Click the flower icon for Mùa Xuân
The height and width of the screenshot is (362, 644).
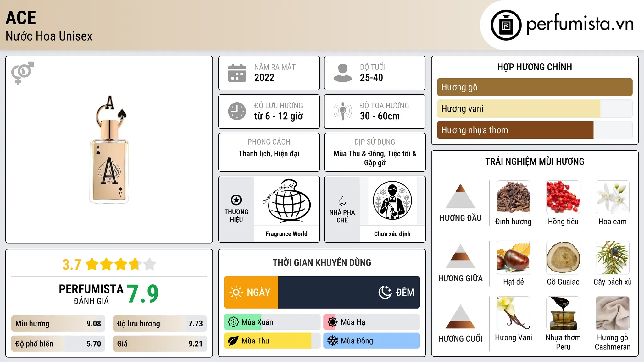(x=233, y=322)
